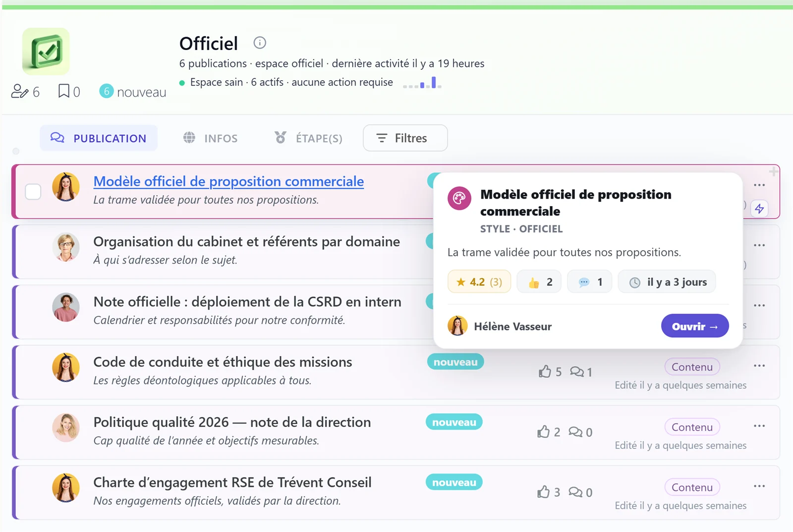Click nouveau badge on Charte d'engagement RSE row
Viewport: 793px width, 532px height.
pos(454,482)
